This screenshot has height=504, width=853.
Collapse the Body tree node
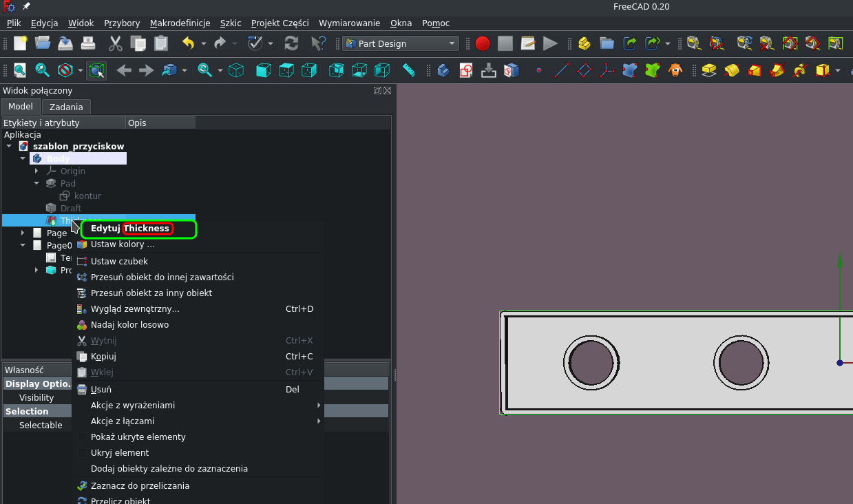[23, 158]
